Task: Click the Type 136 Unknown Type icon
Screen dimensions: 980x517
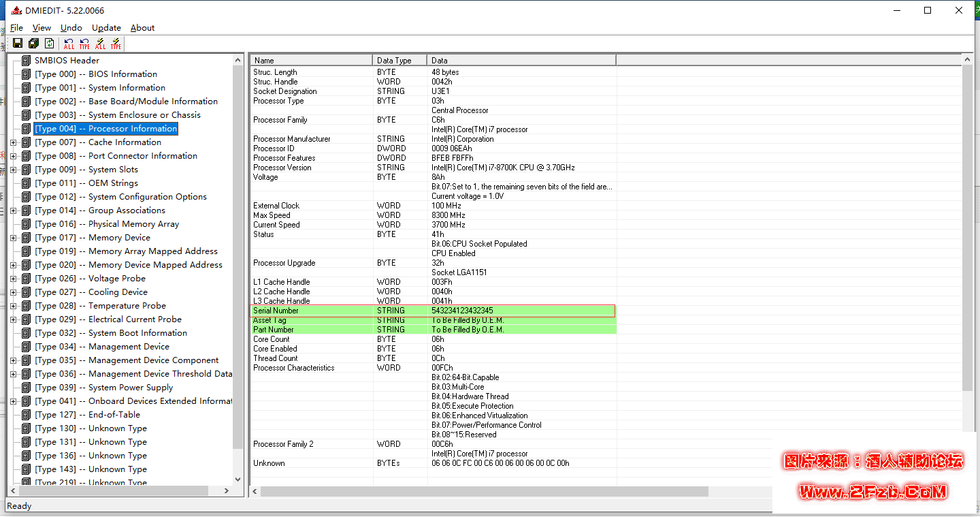Action: 27,456
